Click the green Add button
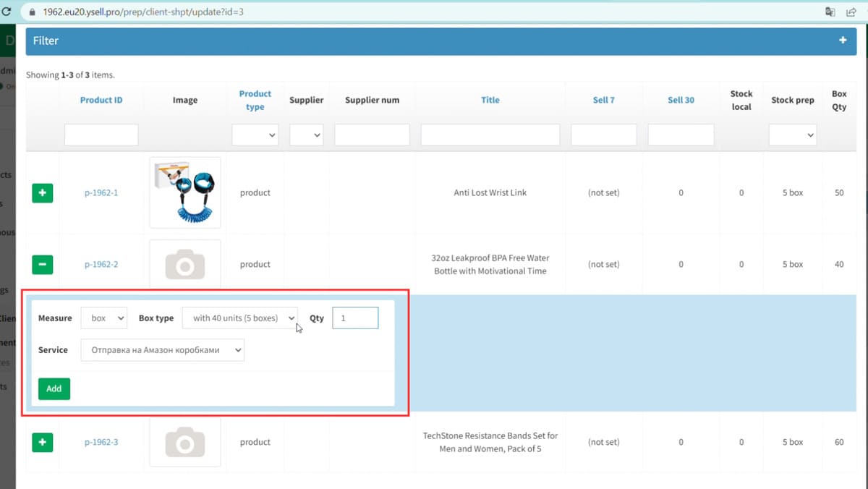The width and height of the screenshot is (868, 489). [x=54, y=388]
